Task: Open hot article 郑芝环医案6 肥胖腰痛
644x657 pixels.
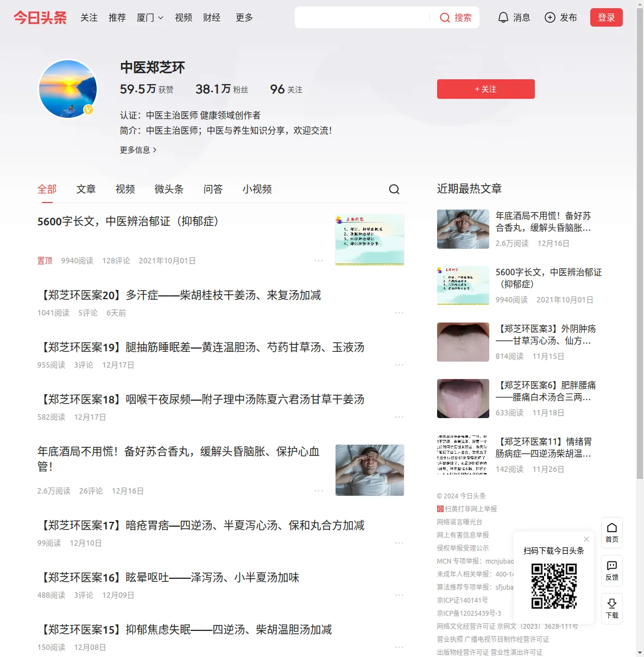Action: click(545, 391)
